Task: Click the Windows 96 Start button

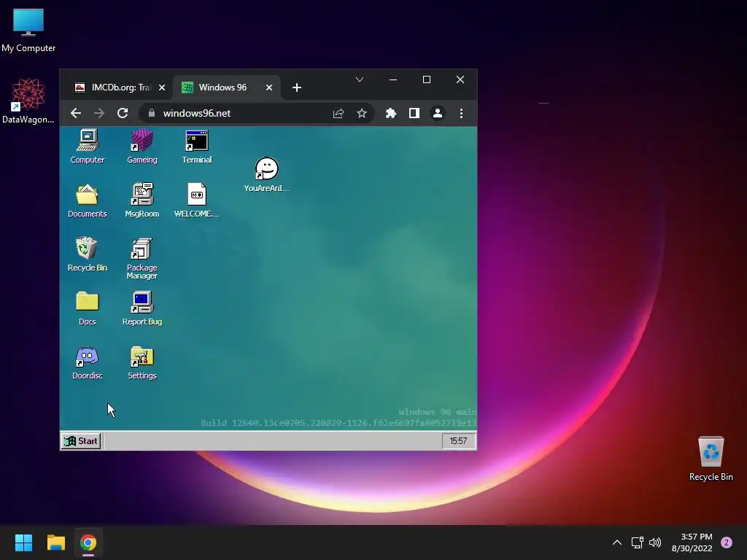Action: [x=81, y=441]
